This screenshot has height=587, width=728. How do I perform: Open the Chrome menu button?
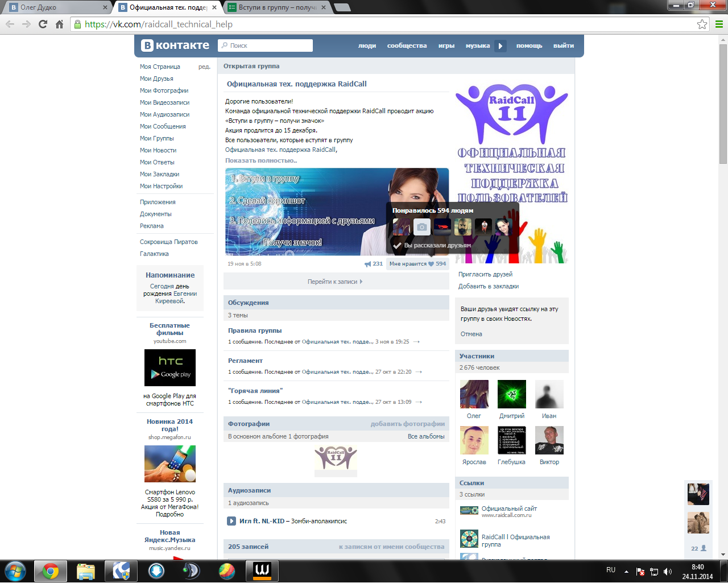pos(719,24)
